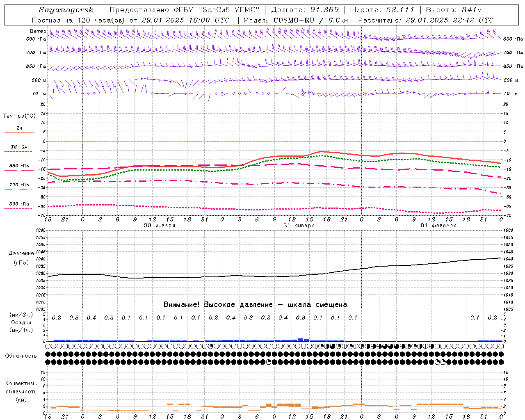The image size is (525, 420).
Task: Click the "Высота: 341м" header field
Action: [x=454, y=10]
